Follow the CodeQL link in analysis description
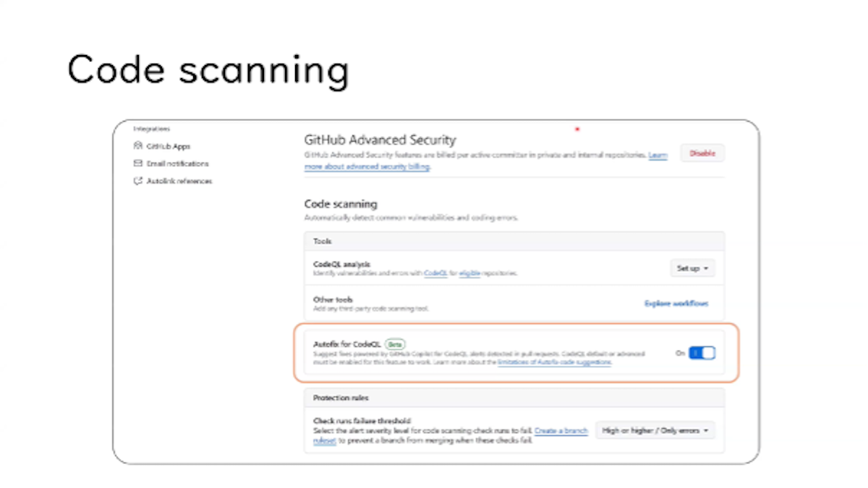868x488 pixels. [x=436, y=274]
